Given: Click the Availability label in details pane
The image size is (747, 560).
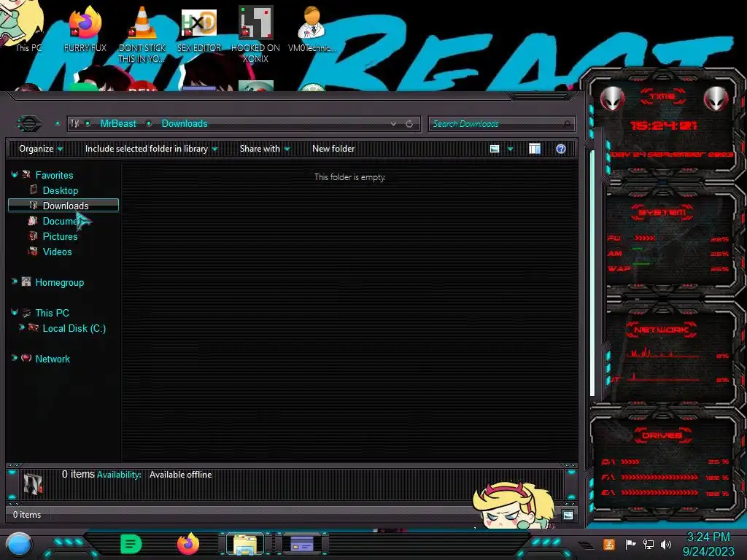Looking at the screenshot, I should (x=119, y=475).
